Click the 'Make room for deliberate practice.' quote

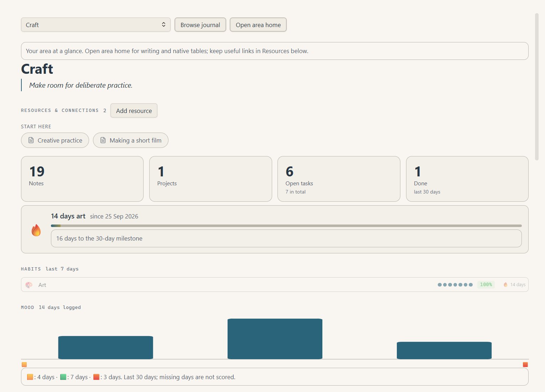click(81, 85)
